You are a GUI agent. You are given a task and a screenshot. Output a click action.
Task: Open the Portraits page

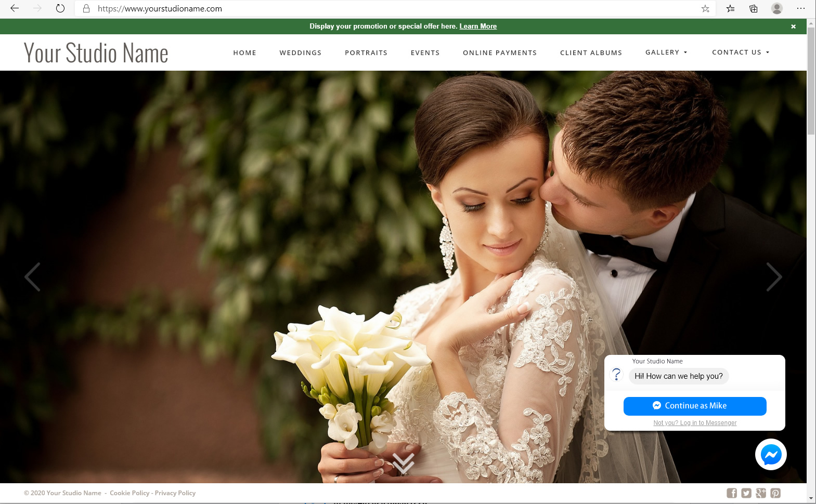[366, 53]
